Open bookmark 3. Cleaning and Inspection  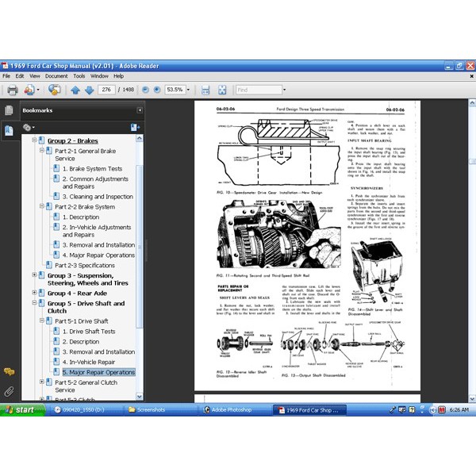98,197
